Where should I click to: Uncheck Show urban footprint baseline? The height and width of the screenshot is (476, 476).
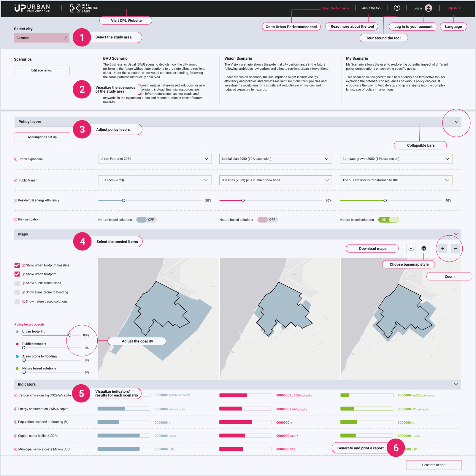17,265
